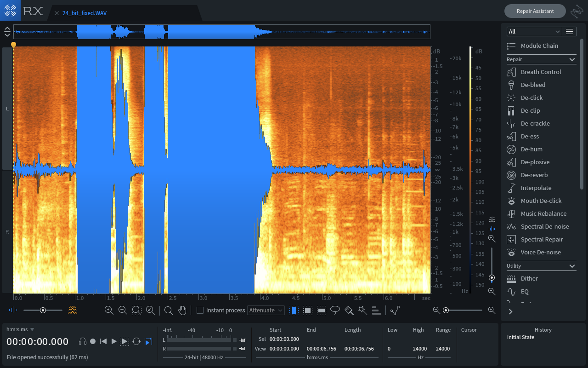The height and width of the screenshot is (368, 588).
Task: Click the overview collapse up/down arrows
Action: coord(7,32)
